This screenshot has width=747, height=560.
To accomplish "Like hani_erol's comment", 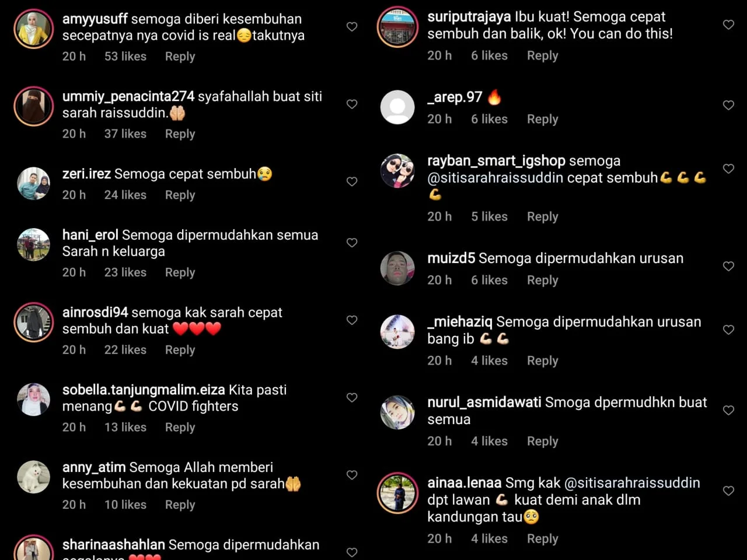I will 352,243.
